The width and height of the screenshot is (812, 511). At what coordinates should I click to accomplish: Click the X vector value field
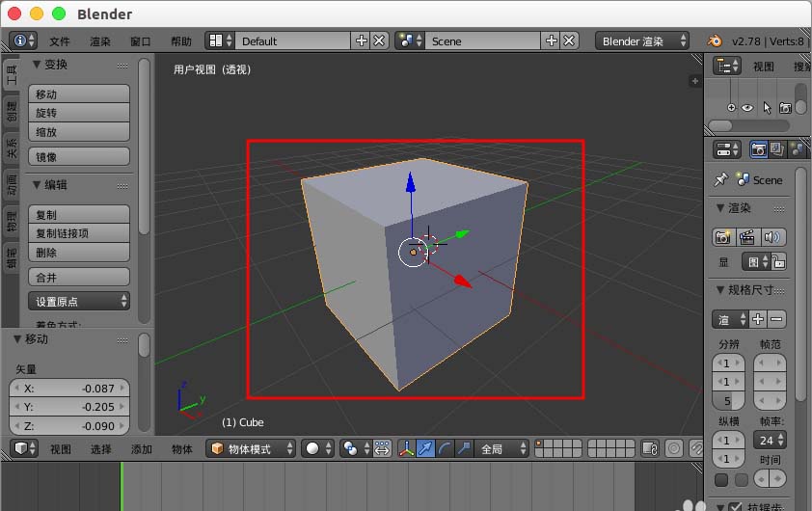point(69,388)
